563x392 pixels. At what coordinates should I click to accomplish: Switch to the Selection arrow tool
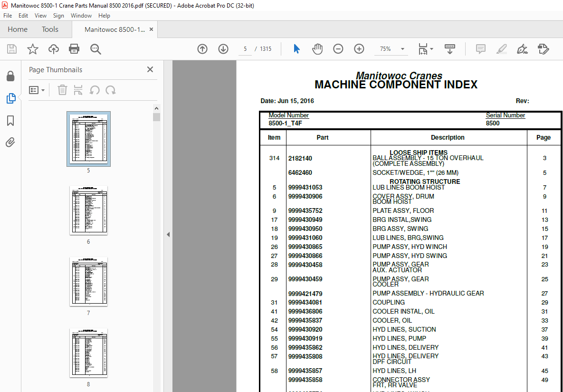296,48
